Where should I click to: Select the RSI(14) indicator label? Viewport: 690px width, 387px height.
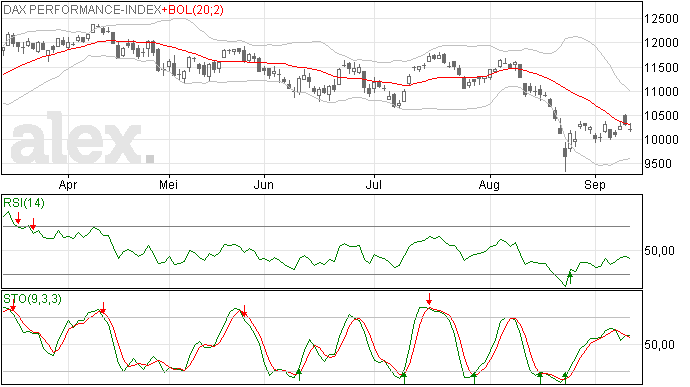point(24,203)
